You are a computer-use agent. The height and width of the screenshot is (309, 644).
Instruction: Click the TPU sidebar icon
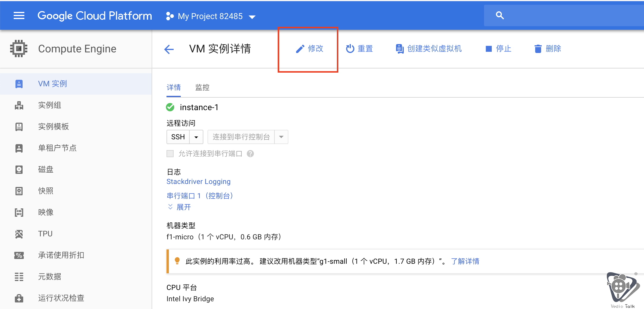pos(19,234)
